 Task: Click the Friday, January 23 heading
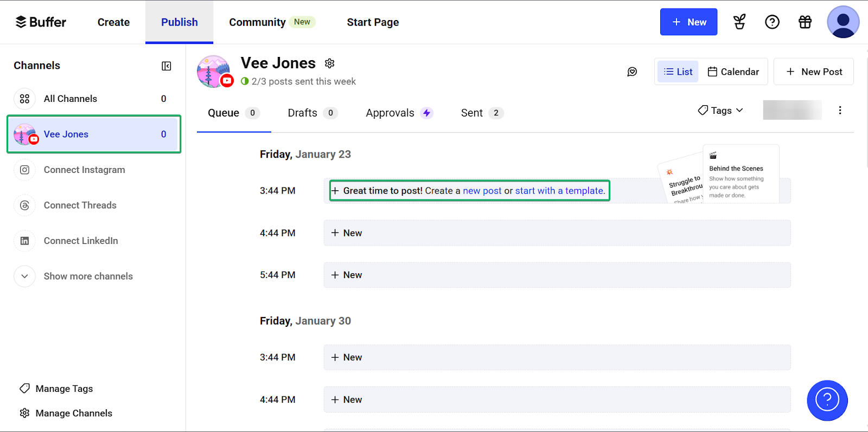(305, 154)
